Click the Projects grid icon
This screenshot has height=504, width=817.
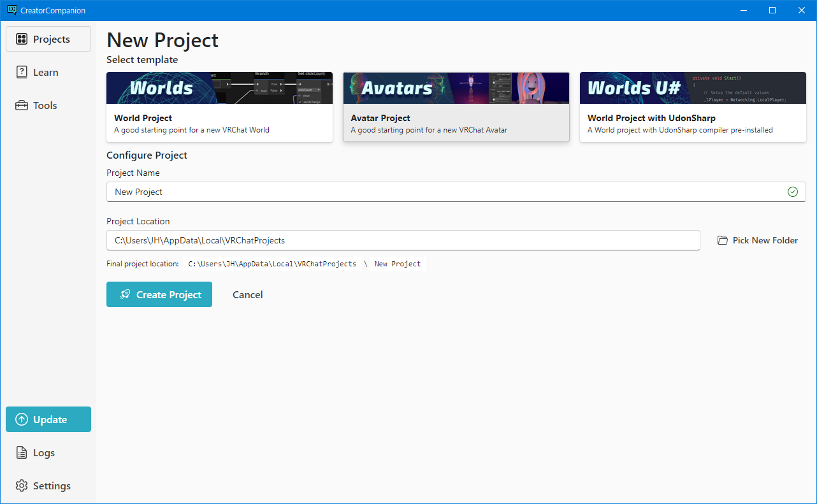click(x=22, y=39)
